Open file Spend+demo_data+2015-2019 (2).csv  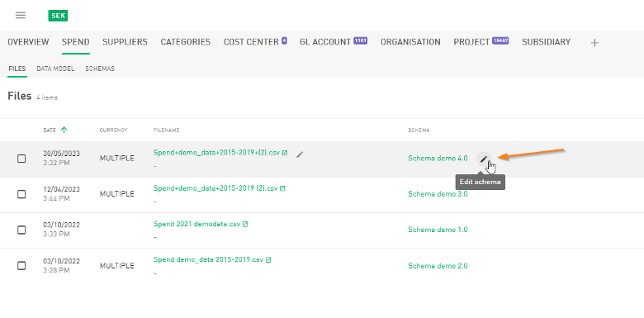pos(215,188)
